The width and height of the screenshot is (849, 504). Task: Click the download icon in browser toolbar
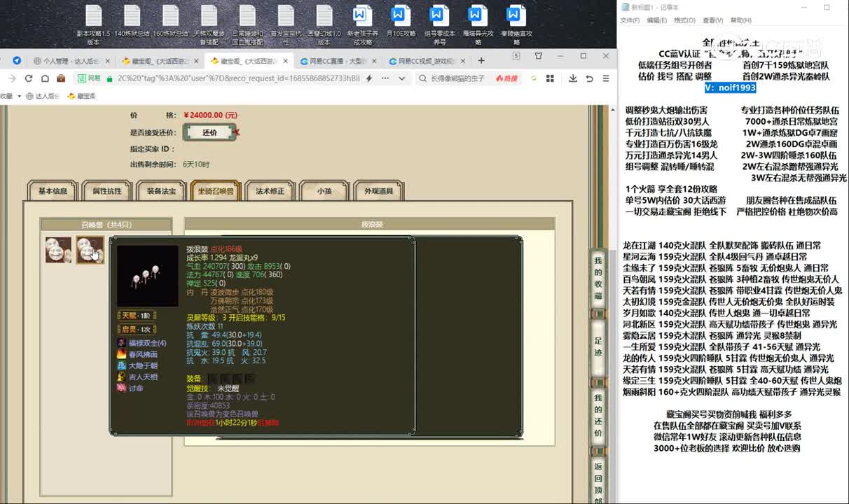click(x=573, y=78)
